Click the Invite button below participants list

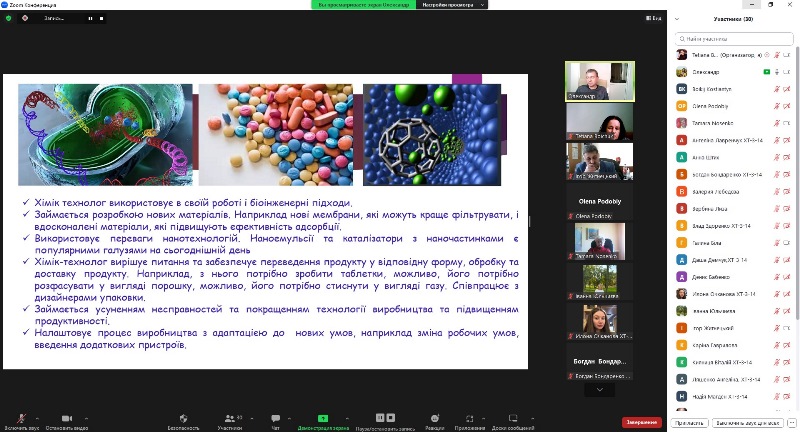point(688,423)
